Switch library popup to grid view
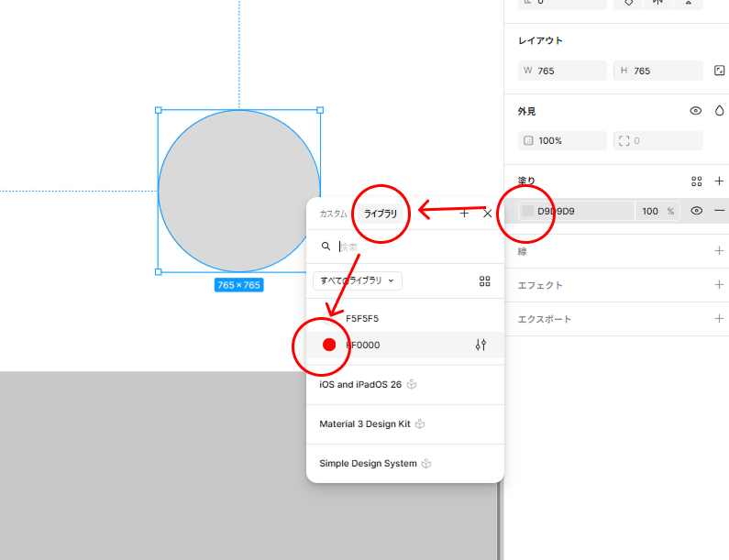This screenshot has height=560, width=729. point(484,281)
